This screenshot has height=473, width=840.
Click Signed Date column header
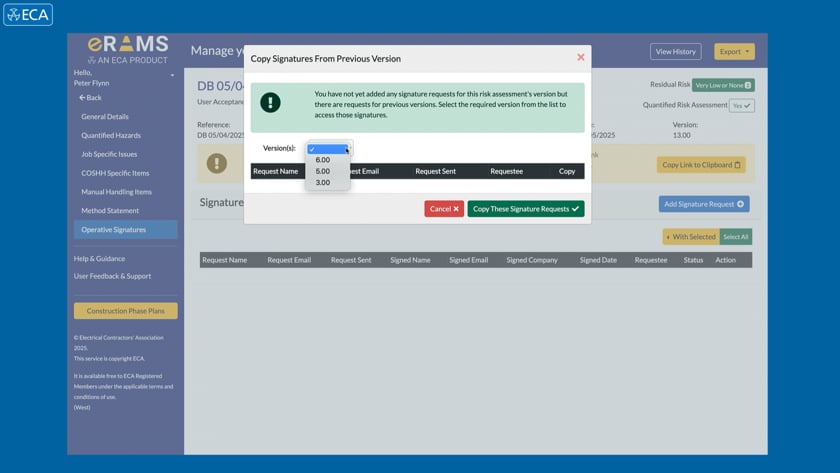[x=598, y=260]
